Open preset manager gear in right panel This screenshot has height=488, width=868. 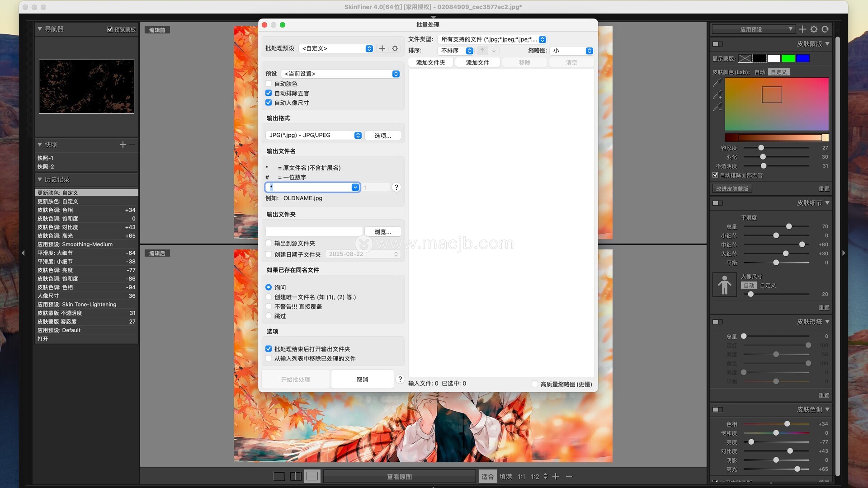[814, 29]
